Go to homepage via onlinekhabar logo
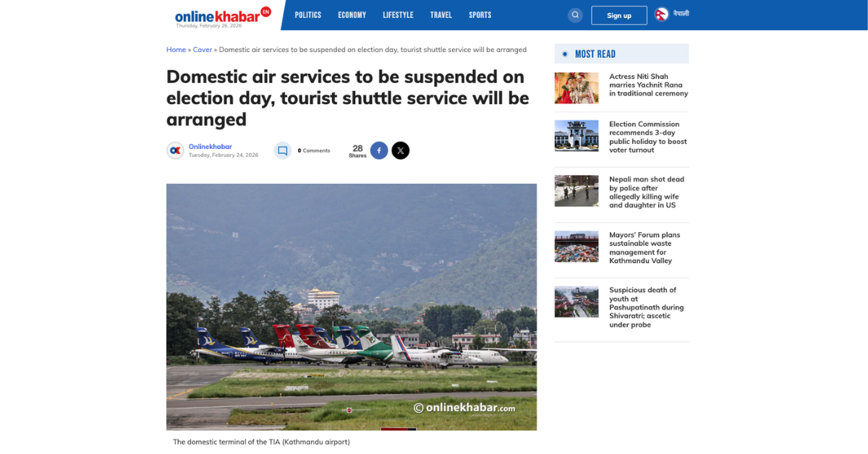The width and height of the screenshot is (868, 454). pos(223,15)
